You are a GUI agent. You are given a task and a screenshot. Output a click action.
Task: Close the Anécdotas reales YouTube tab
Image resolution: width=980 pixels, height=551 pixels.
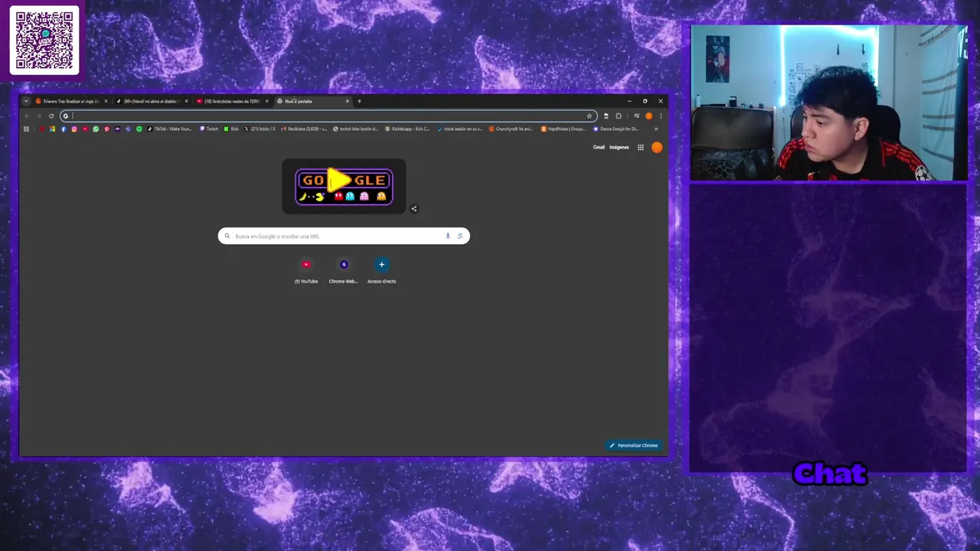(267, 101)
